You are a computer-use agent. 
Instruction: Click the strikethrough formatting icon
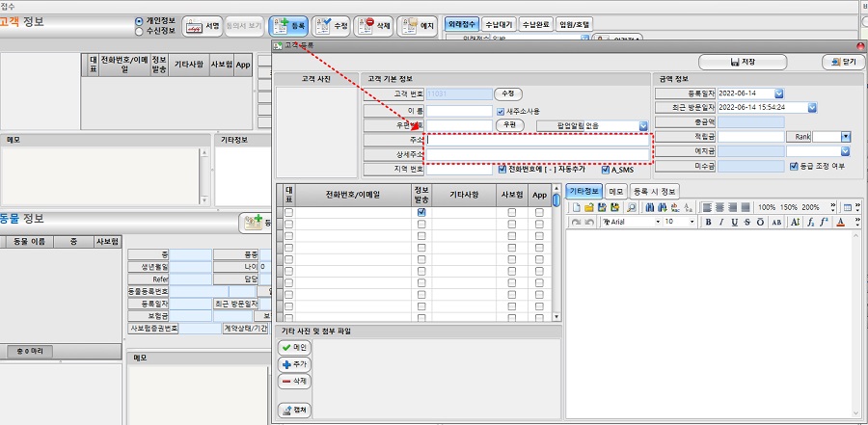748,222
